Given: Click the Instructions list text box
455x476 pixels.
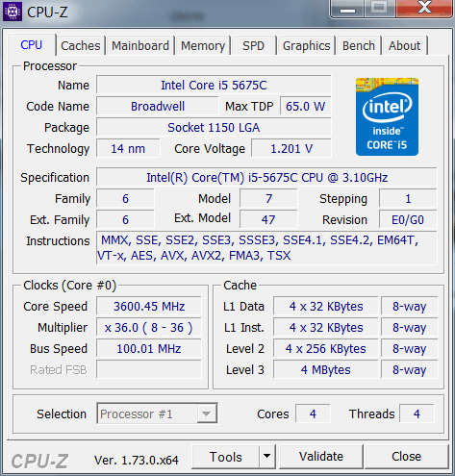Looking at the screenshot, I should tap(266, 248).
